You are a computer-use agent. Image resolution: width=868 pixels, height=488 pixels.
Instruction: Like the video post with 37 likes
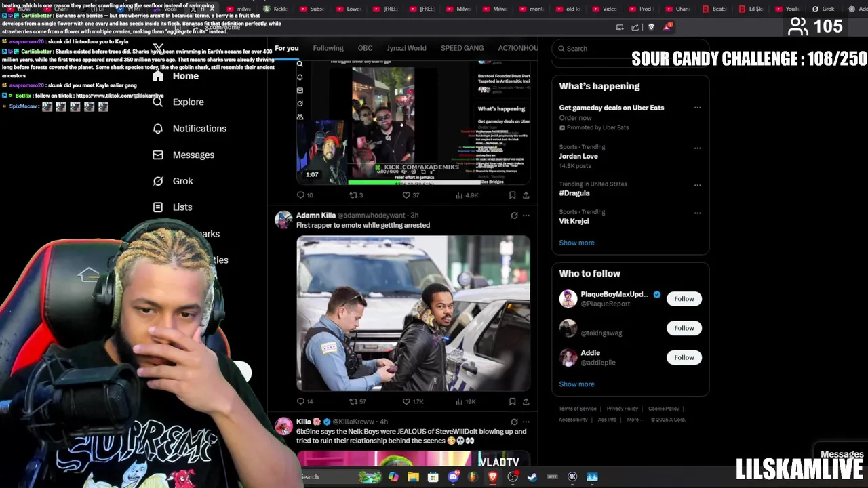tap(411, 195)
